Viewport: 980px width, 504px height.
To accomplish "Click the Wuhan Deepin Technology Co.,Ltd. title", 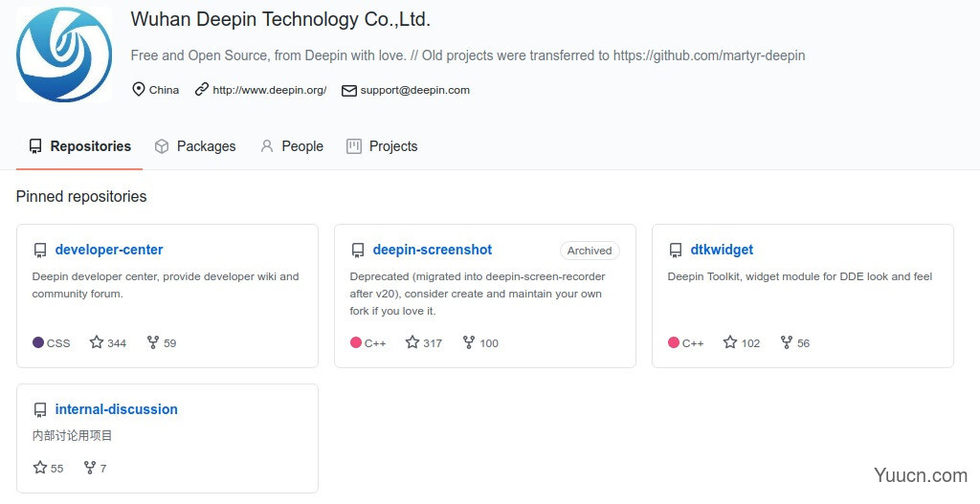I will pyautogui.click(x=280, y=19).
